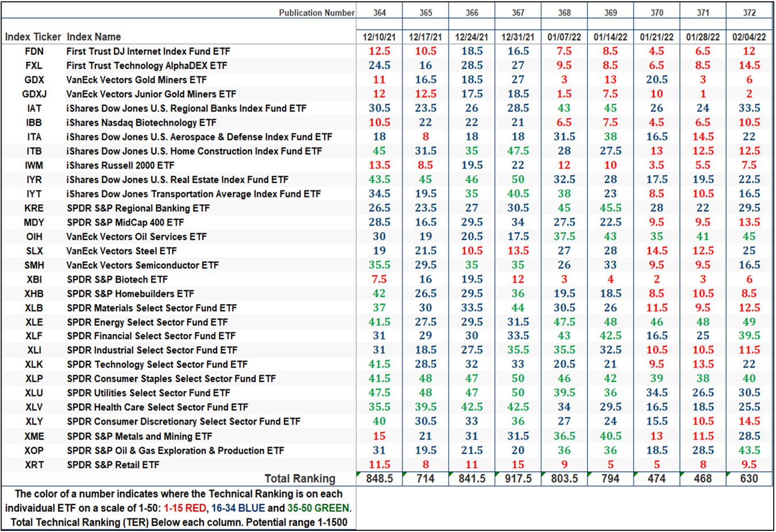
Task: Click the '35-50 GREEN' legend text
Action: click(318, 508)
